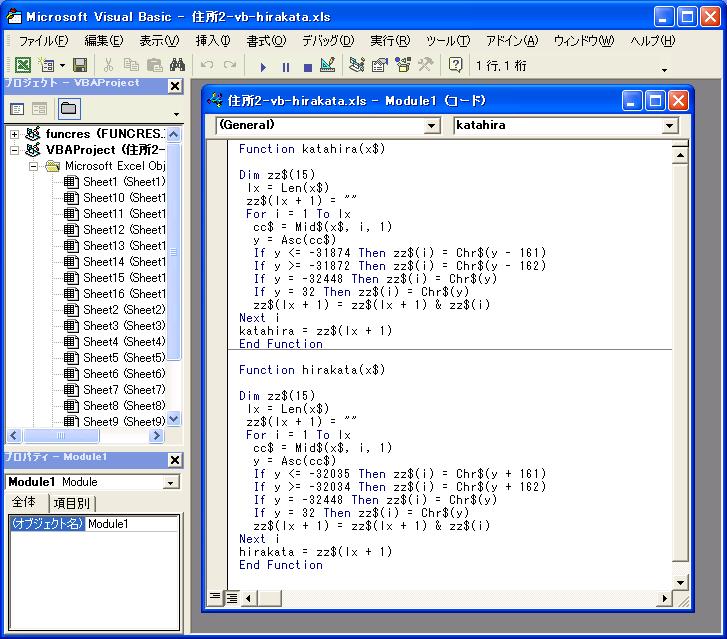Click code window vertical scroll down arrow

(x=680, y=583)
